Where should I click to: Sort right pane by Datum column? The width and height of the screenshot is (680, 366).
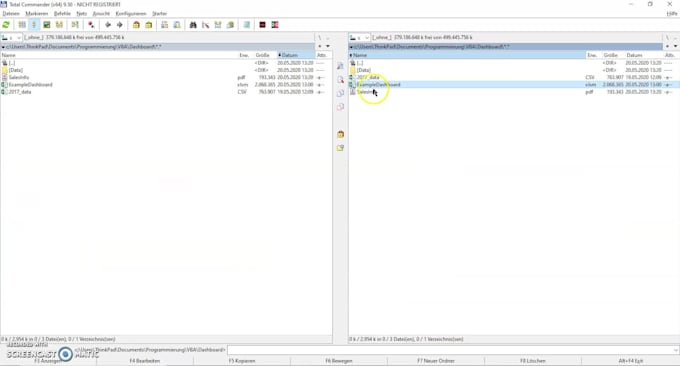(644, 55)
